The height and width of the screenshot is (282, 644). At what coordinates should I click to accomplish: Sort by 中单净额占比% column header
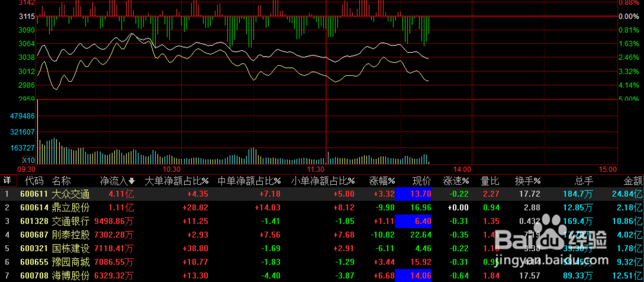pos(249,180)
